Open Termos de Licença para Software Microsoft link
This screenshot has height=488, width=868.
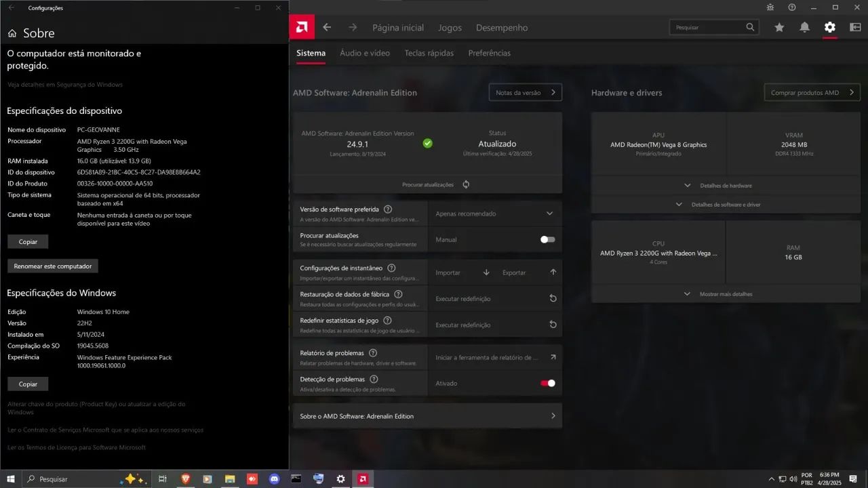[77, 447]
